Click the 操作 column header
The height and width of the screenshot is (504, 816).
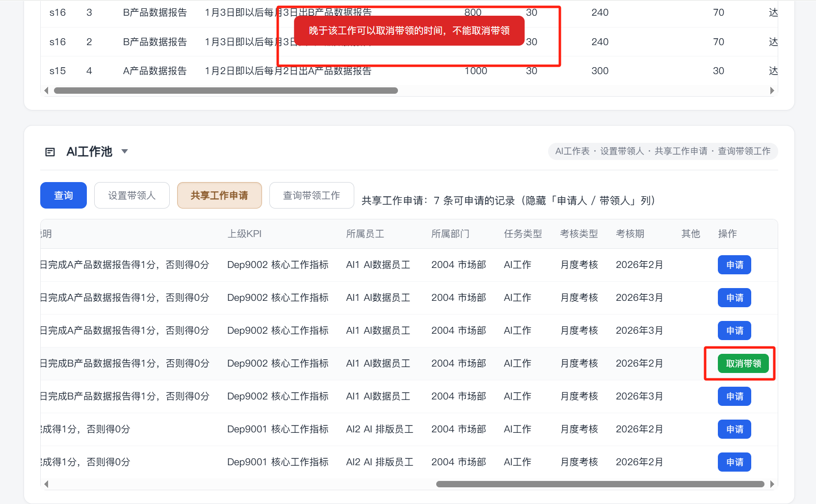[727, 234]
